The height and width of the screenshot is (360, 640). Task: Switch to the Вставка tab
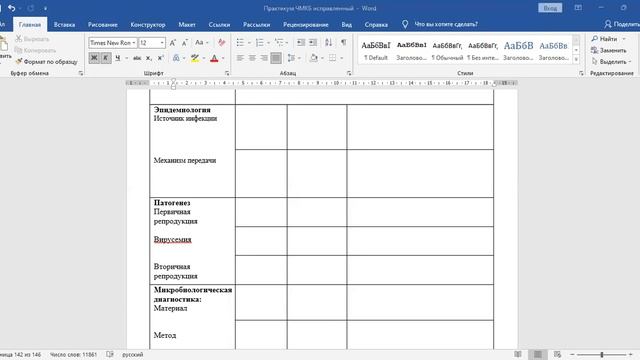click(64, 24)
